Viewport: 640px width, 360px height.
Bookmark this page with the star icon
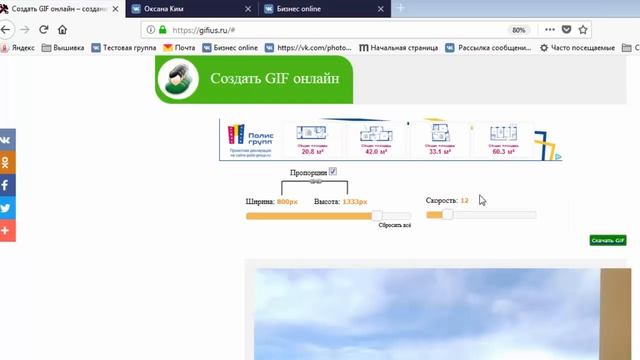tap(583, 29)
